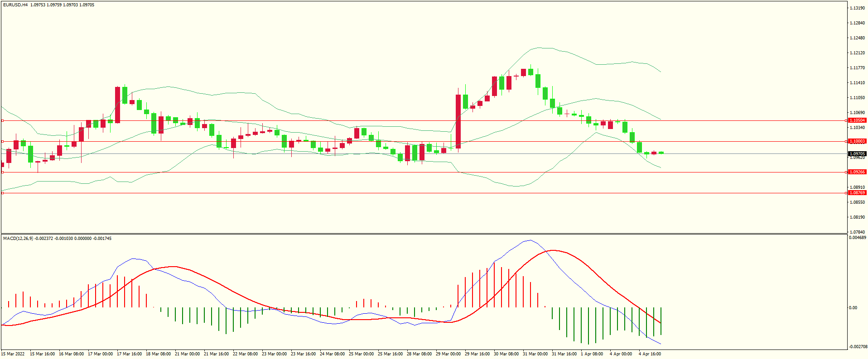Click the 1.08190 price axis value
This screenshot has width=868, height=359.
857,217
